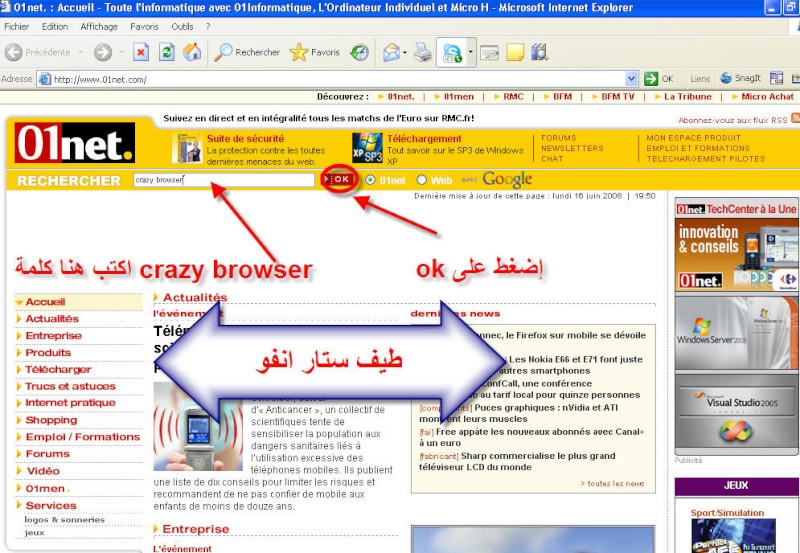
Task: Click the red OK search button
Action: [338, 179]
